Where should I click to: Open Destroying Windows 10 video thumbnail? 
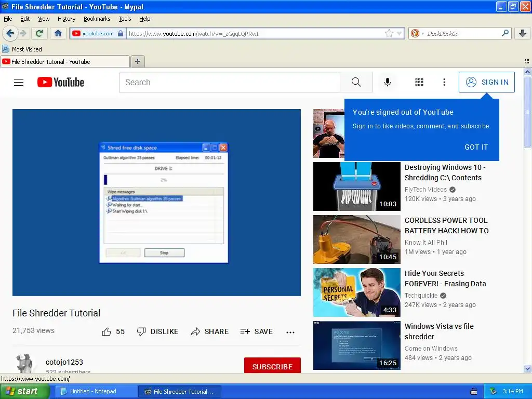356,187
